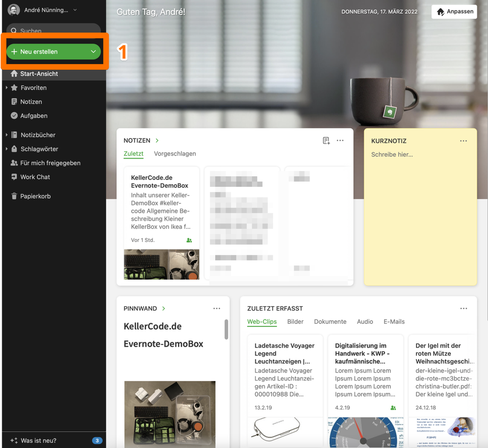Click the Anpassen customize button
Viewport: 488px width, 448px height.
tap(454, 12)
